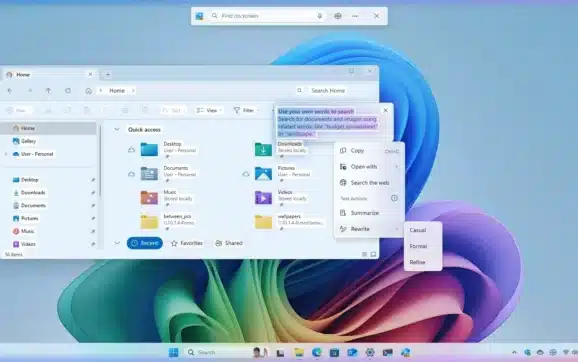The image size is (578, 362).
Task: Open Microsoft Edge from the taskbar
Action: tap(317, 353)
